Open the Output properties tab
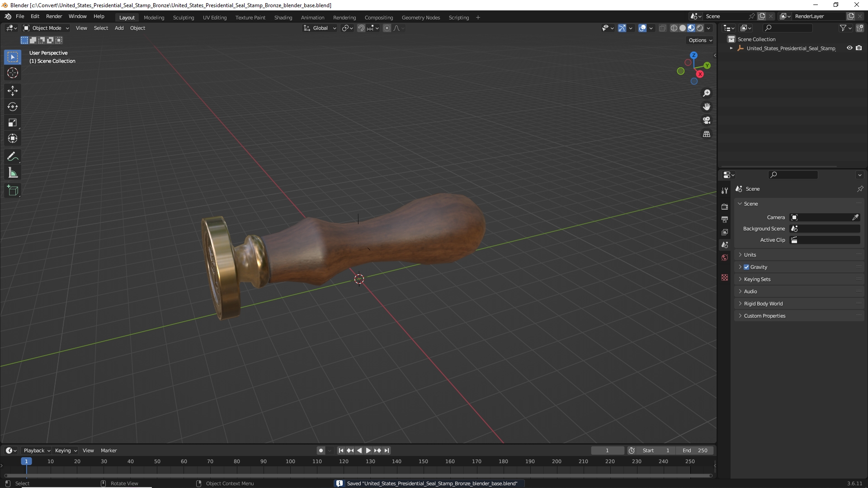868x488 pixels. point(725,219)
